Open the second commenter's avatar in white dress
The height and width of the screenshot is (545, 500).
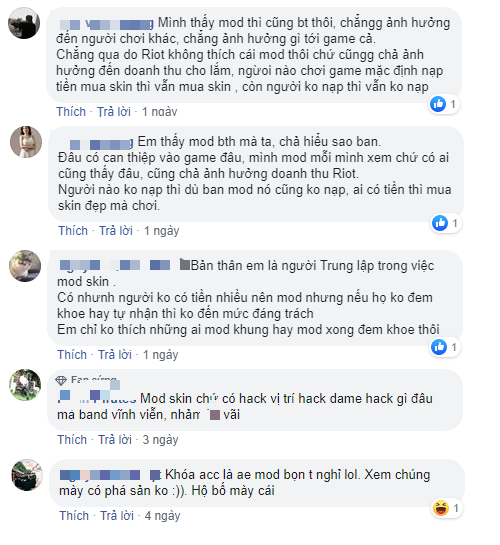click(x=26, y=142)
